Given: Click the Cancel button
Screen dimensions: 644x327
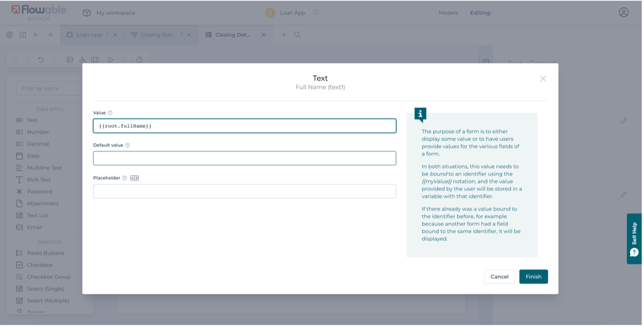Looking at the screenshot, I should pos(499,277).
